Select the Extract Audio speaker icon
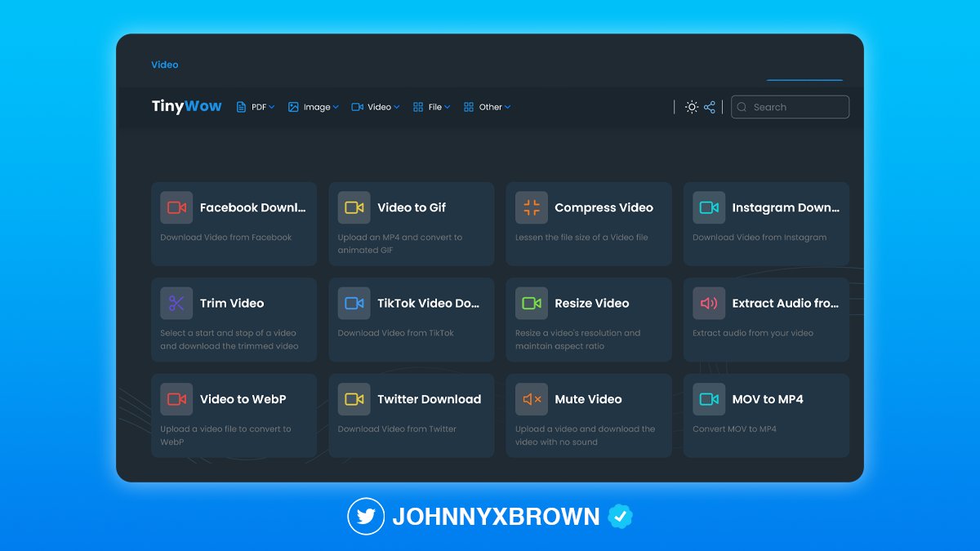Screen dimensions: 980x551 click(x=709, y=303)
